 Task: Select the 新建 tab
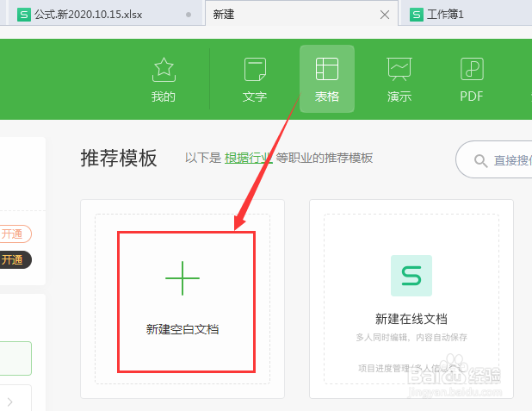pyautogui.click(x=301, y=14)
